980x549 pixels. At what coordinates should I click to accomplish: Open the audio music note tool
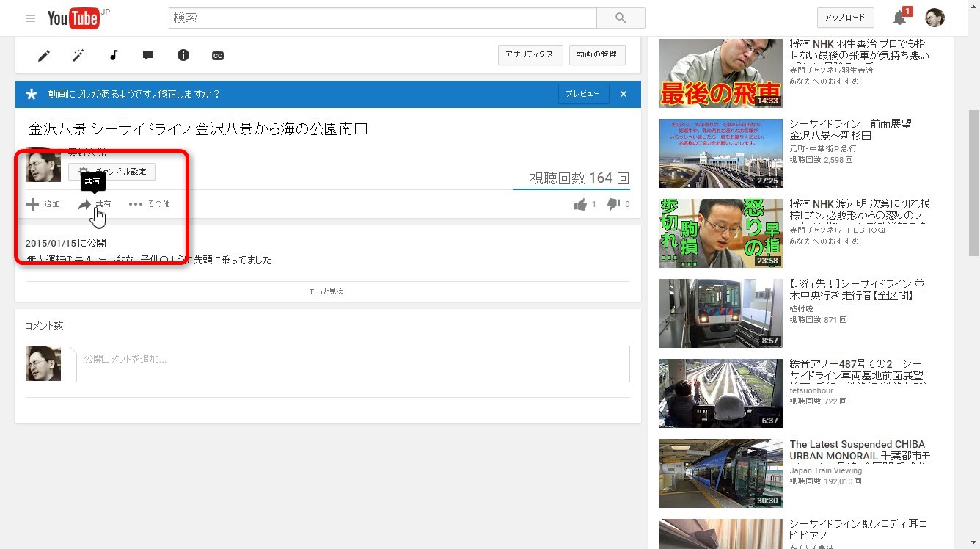114,55
